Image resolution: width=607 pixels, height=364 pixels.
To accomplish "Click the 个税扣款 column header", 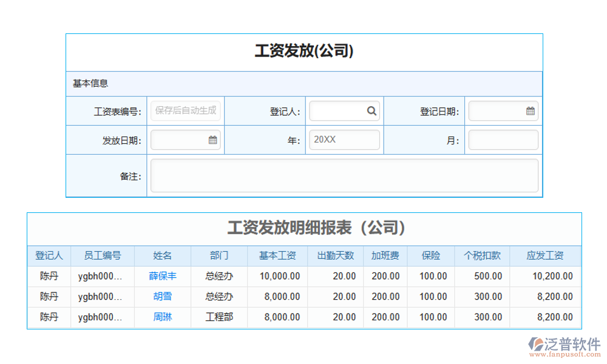I will pyautogui.click(x=482, y=255).
